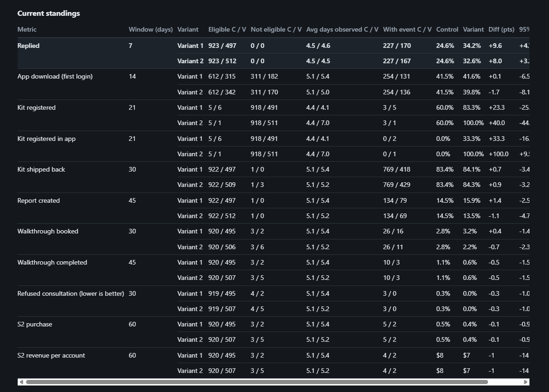
Task: Click the 'Variant' header before Diff (pts)
Action: [473, 29]
